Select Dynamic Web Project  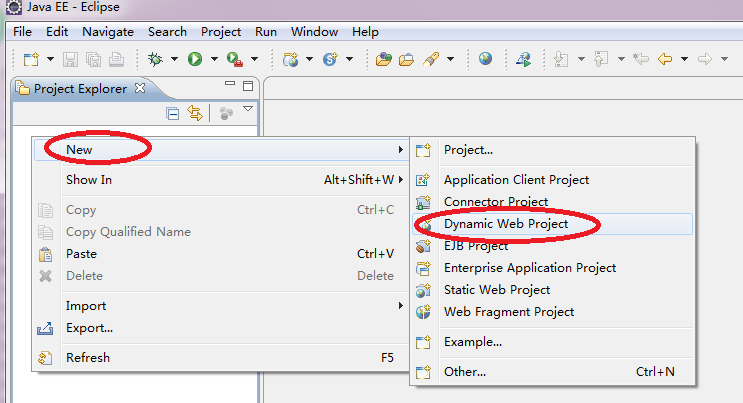pos(553,224)
